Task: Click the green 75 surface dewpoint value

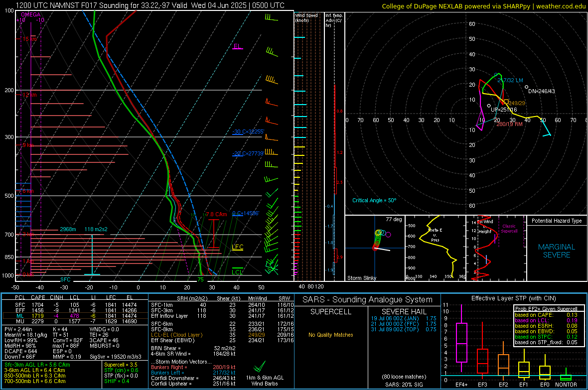Action: (x=201, y=279)
